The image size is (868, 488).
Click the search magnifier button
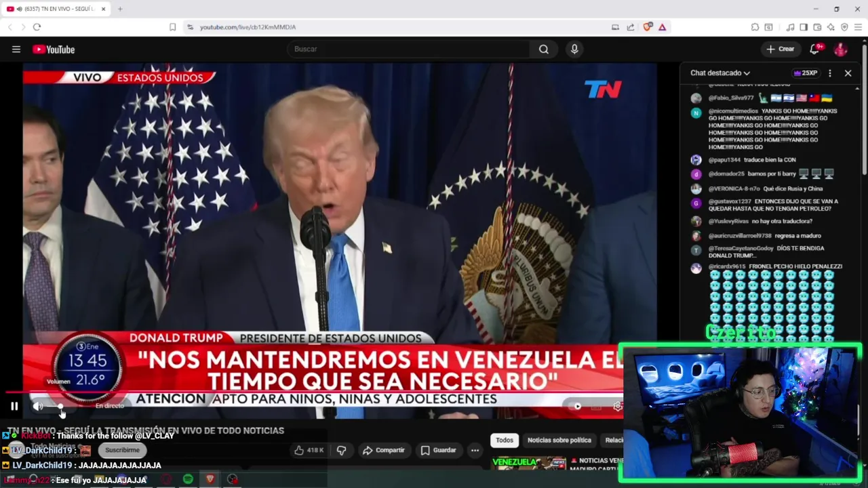(x=544, y=49)
